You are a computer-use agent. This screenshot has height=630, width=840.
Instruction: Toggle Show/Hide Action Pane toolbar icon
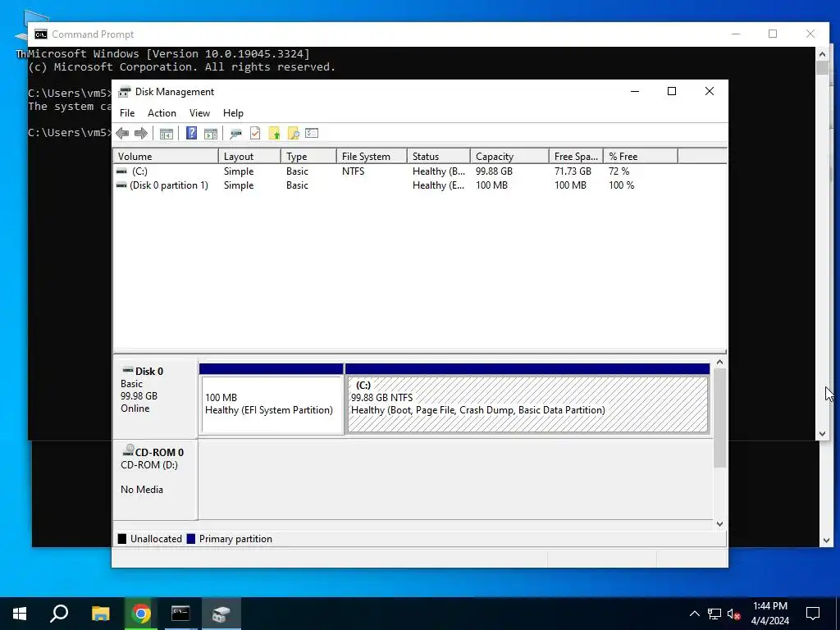pos(211,134)
